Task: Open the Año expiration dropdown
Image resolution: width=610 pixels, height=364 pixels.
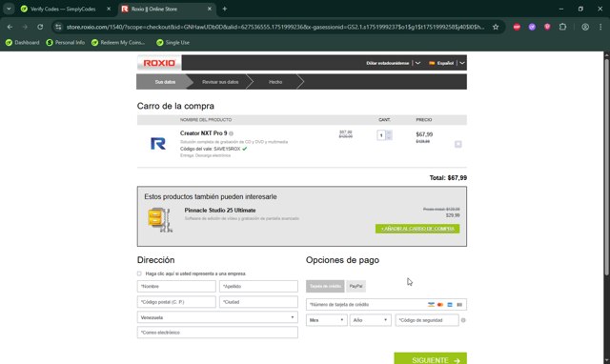Action: [x=371, y=320]
